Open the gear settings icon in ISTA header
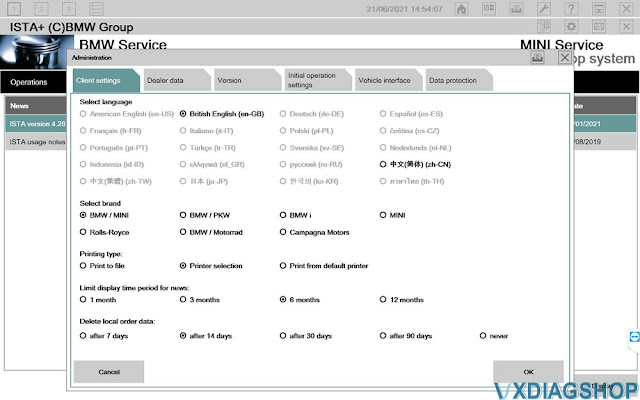 pos(571,27)
